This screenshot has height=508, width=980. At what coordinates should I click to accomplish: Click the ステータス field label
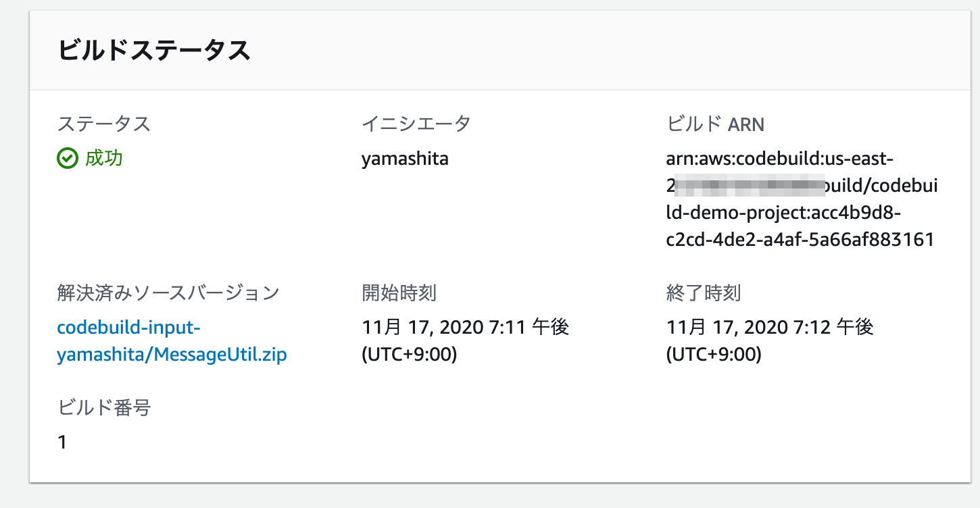[104, 124]
